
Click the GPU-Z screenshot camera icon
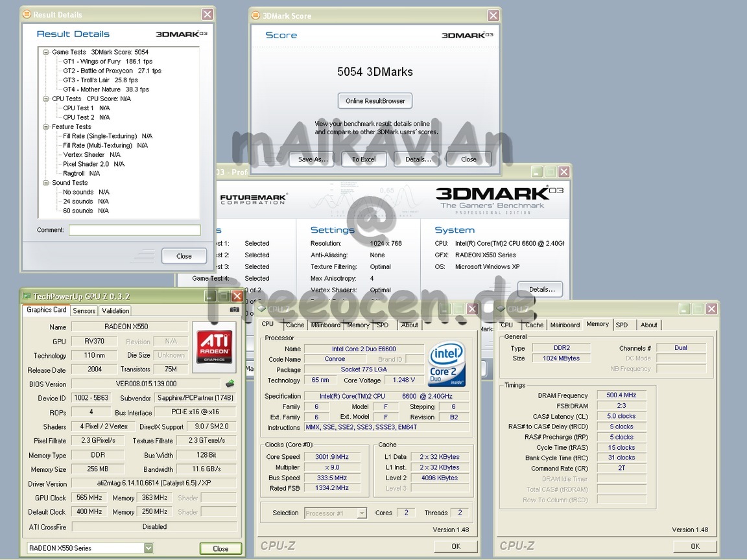pyautogui.click(x=234, y=310)
